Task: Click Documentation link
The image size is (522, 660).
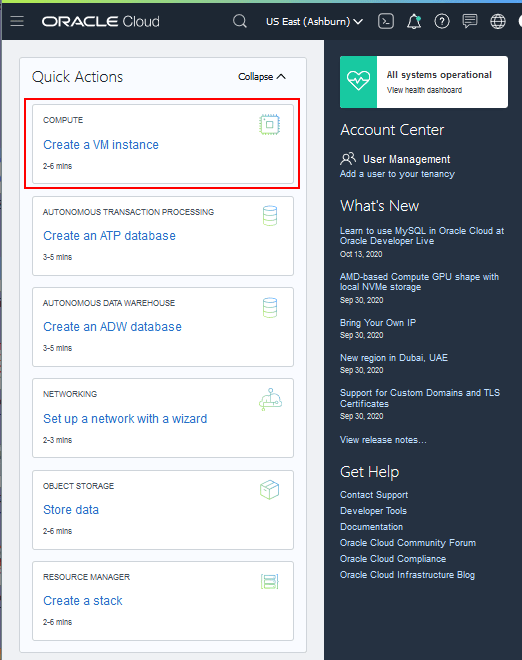Action: point(371,527)
